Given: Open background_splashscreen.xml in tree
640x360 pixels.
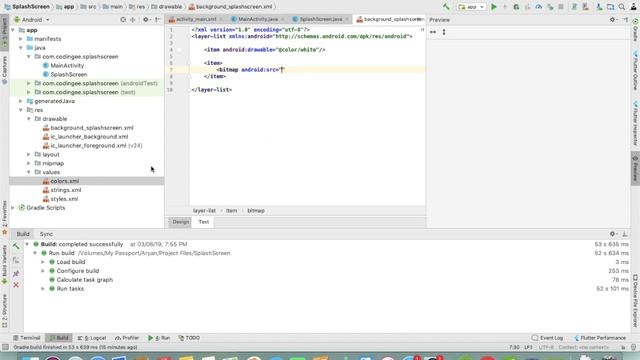Looking at the screenshot, I should tap(92, 128).
